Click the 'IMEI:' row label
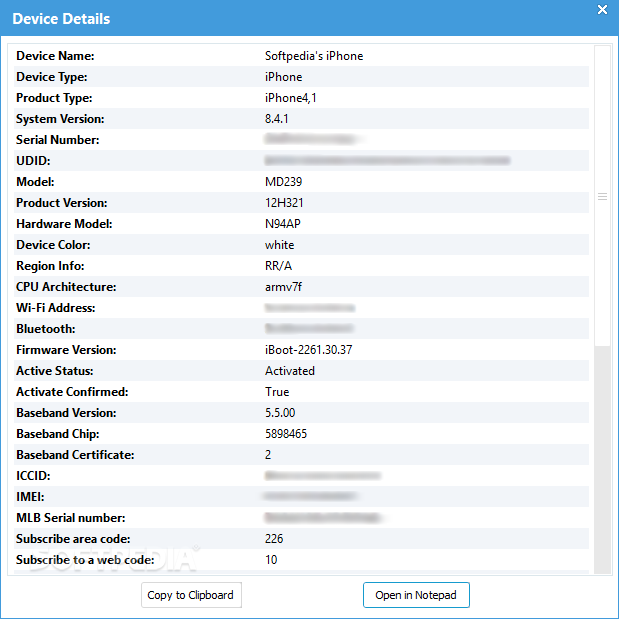This screenshot has width=619, height=619. click(x=30, y=497)
